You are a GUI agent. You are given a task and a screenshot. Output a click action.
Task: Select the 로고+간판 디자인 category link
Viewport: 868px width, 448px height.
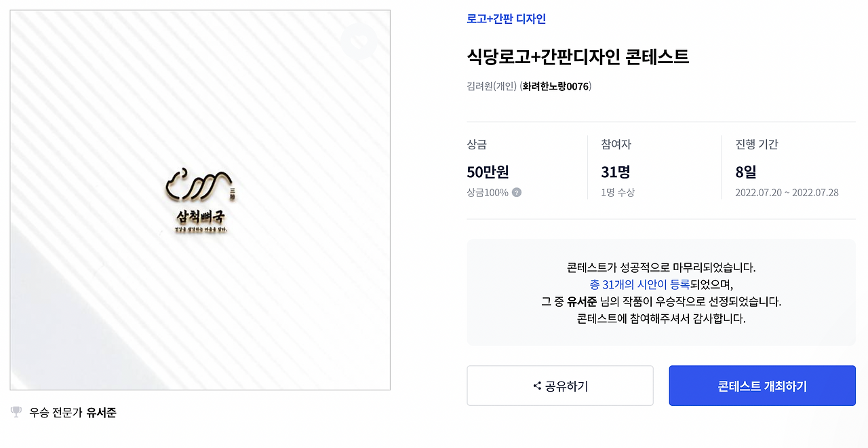pyautogui.click(x=505, y=20)
